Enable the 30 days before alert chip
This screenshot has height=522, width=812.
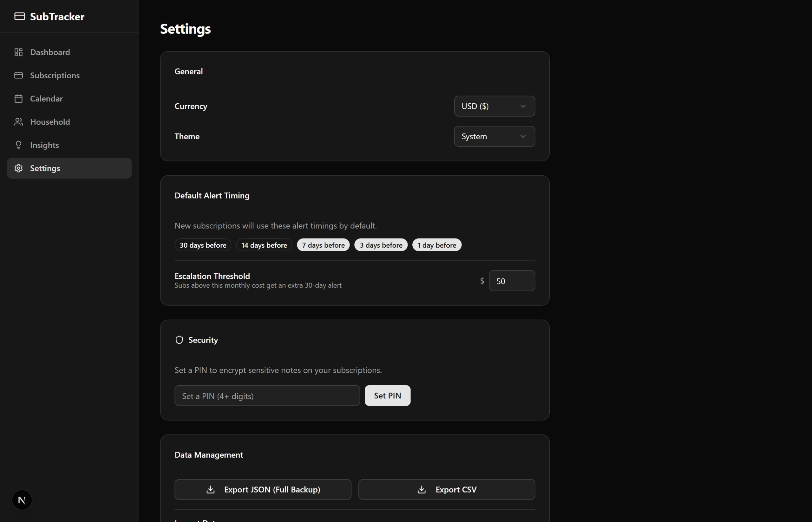pyautogui.click(x=203, y=245)
